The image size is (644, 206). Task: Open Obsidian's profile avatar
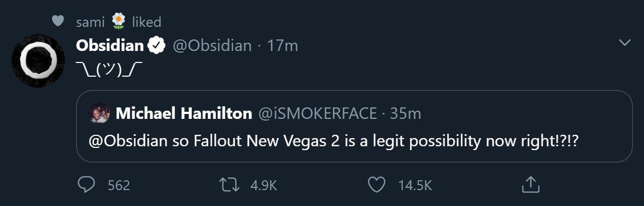[38, 61]
